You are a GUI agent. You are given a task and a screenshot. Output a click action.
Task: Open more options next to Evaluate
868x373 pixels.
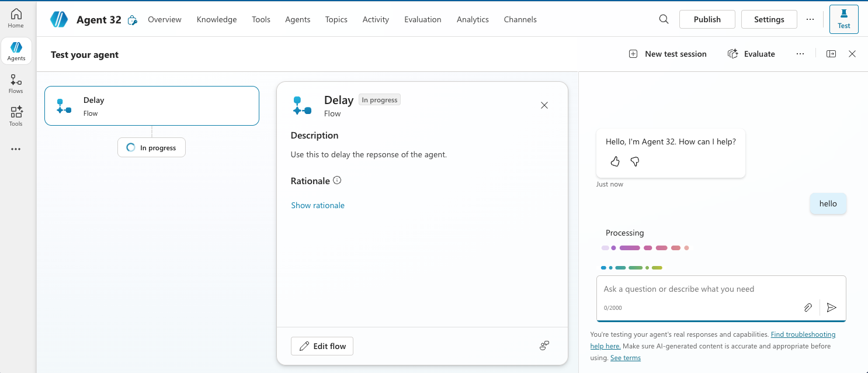800,54
